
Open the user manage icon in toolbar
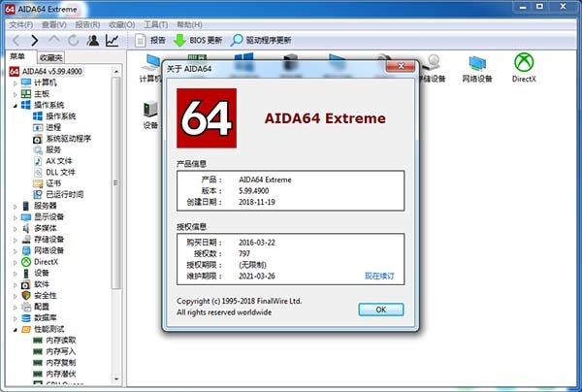click(93, 40)
